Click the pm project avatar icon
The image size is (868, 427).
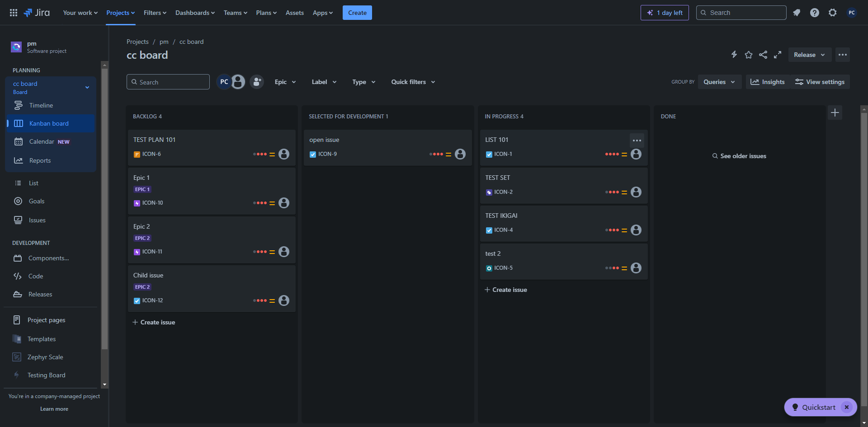(16, 47)
